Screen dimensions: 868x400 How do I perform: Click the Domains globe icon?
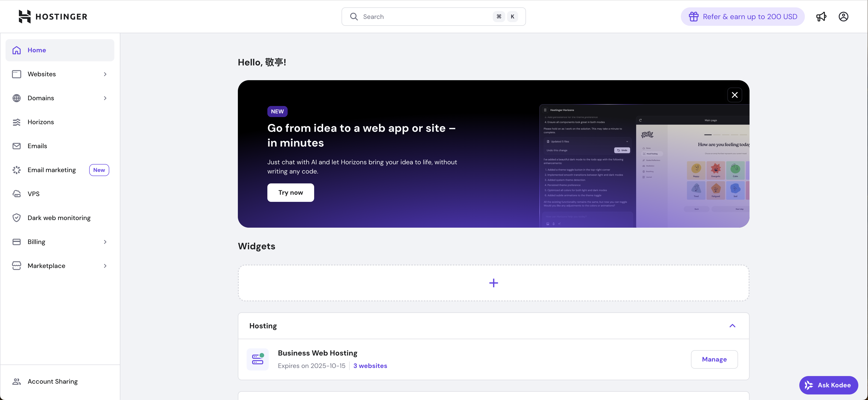point(17,98)
